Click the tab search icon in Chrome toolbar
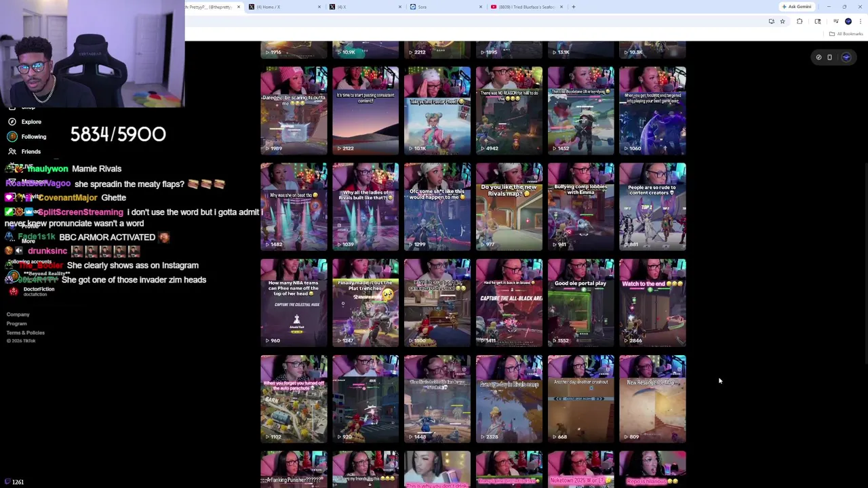Image resolution: width=868 pixels, height=488 pixels. click(818, 22)
